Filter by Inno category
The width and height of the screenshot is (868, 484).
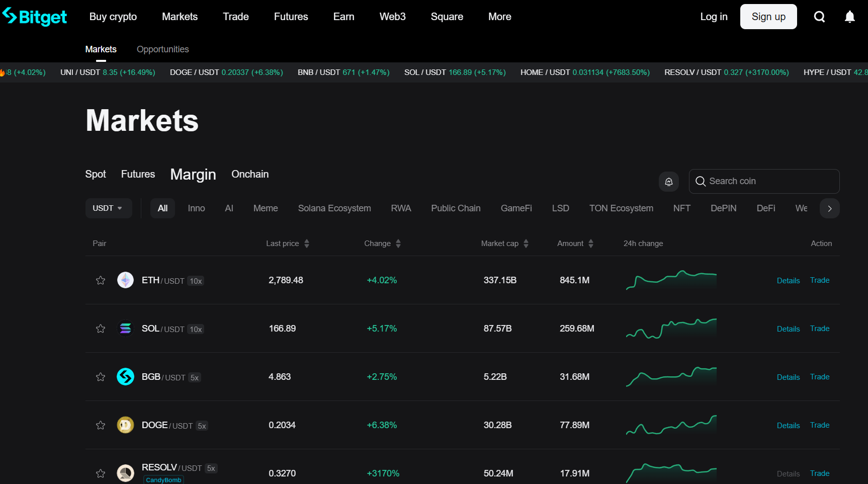(x=196, y=208)
